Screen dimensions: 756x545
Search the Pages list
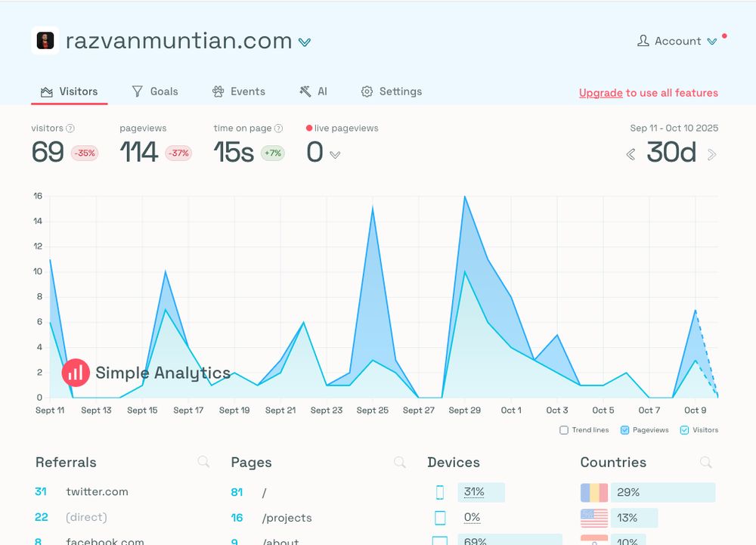(399, 462)
